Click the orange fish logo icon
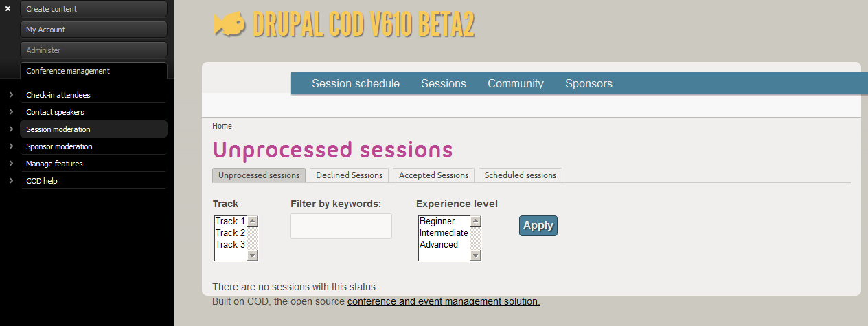 pyautogui.click(x=229, y=24)
